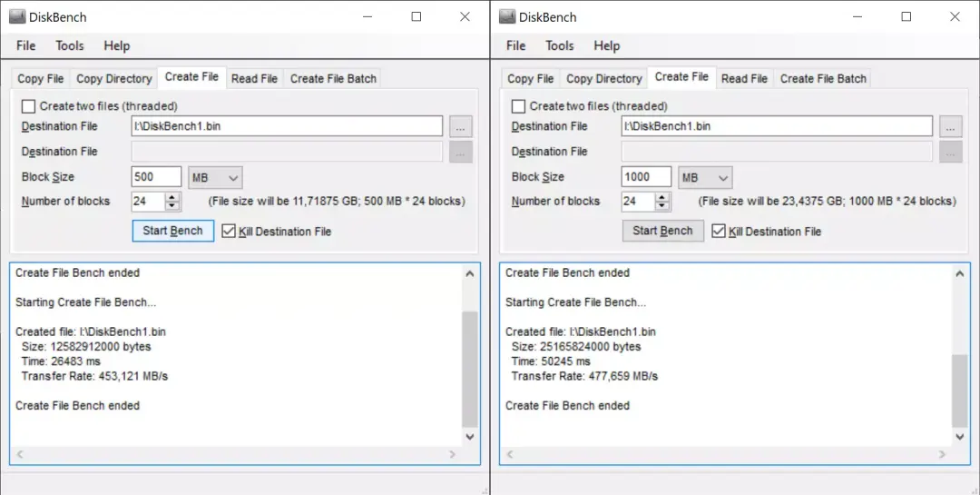Click vertical scrollbar thumb in right log

tap(960, 391)
